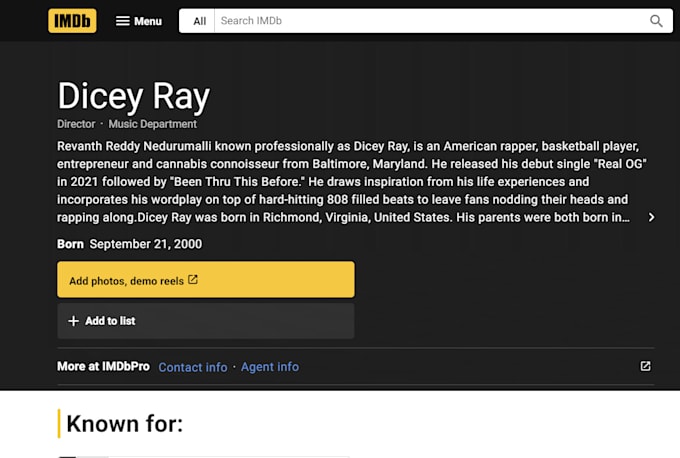Click the plus icon in Add to list
The image size is (680, 458).
pos(74,321)
